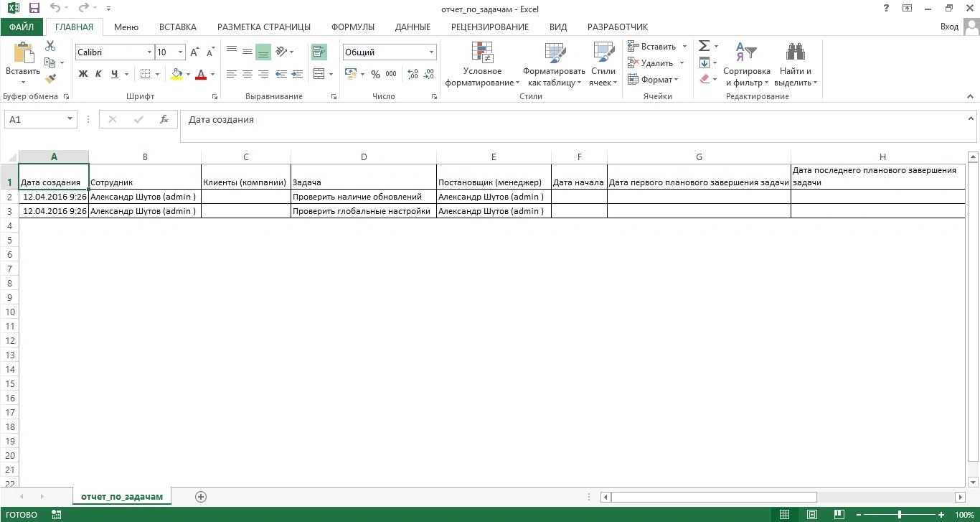Click the Format Painter brush icon
Viewport: 980px width, 522px height.
pos(50,80)
